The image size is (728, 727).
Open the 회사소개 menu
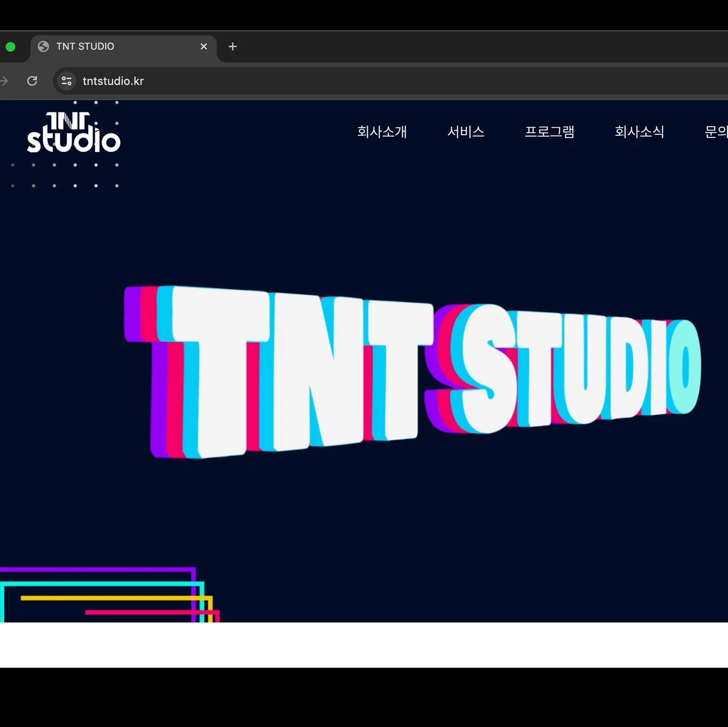382,132
